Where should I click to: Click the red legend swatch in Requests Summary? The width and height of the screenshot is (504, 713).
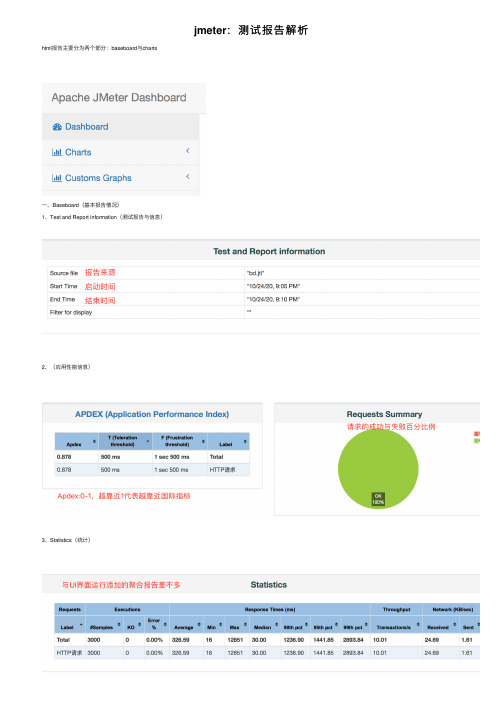[x=477, y=434]
